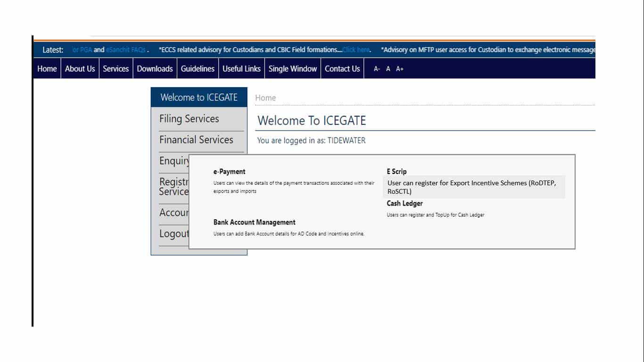
Task: Click the 'Click here' ECCS advisory link
Action: [356, 50]
